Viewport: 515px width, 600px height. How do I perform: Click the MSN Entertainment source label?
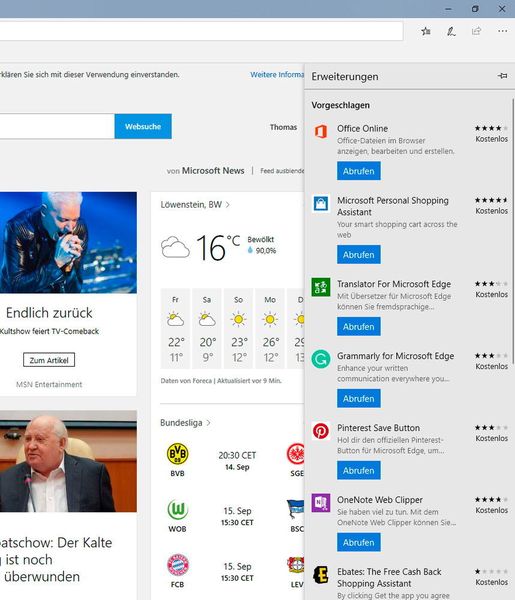49,384
